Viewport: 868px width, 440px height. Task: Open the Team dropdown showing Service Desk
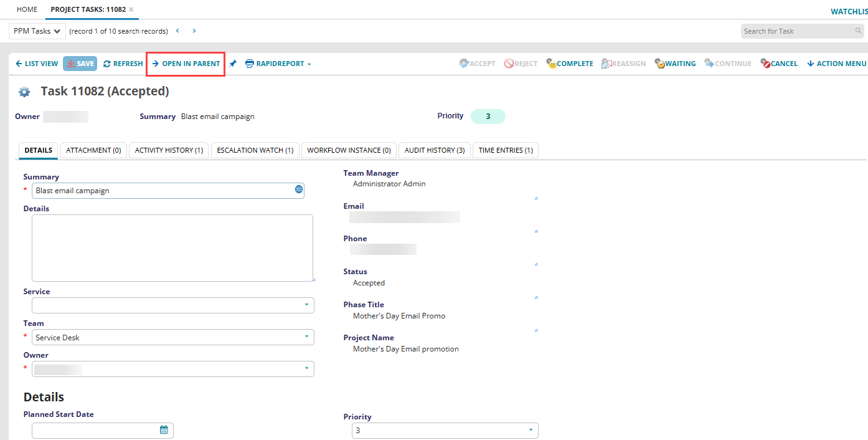[173, 337]
